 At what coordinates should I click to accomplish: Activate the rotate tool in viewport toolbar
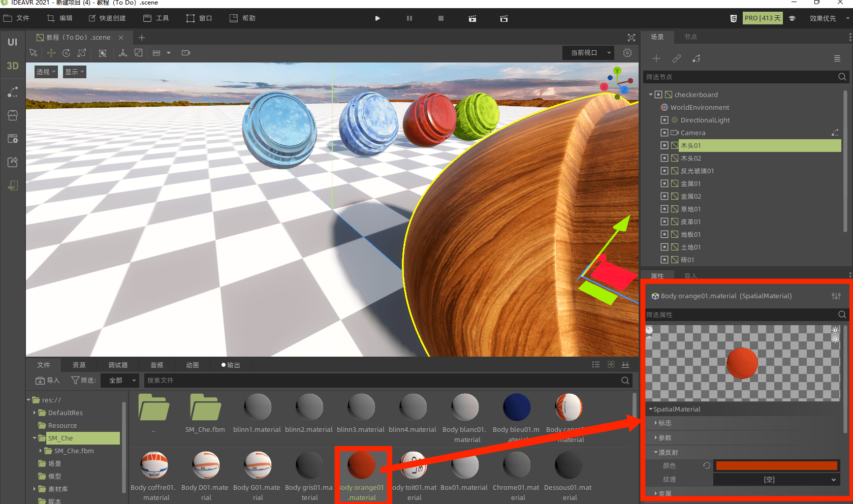coord(67,53)
